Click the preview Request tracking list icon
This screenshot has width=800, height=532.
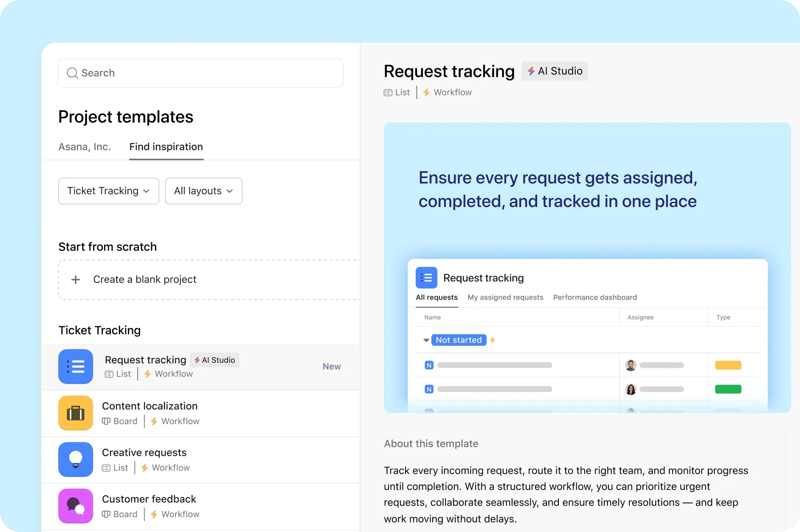[x=426, y=278]
